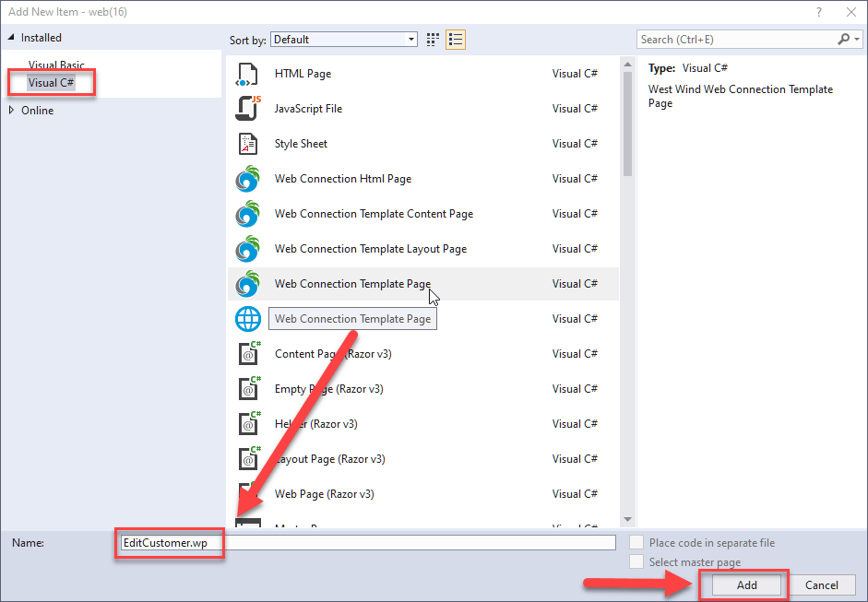Image resolution: width=868 pixels, height=602 pixels.
Task: Choose the Content Page (Razor v3) icon
Action: [249, 354]
